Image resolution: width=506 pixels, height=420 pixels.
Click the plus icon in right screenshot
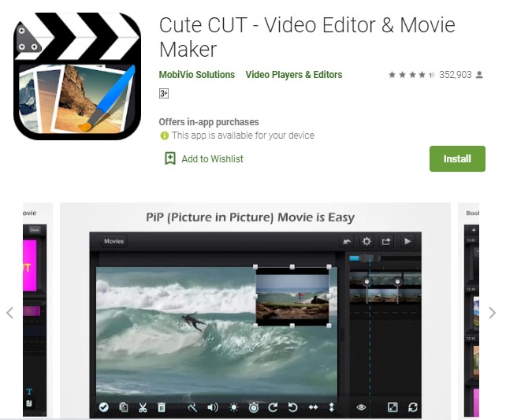474,230
